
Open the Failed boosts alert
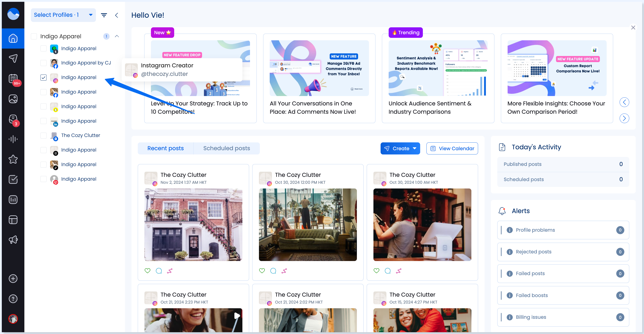563,295
